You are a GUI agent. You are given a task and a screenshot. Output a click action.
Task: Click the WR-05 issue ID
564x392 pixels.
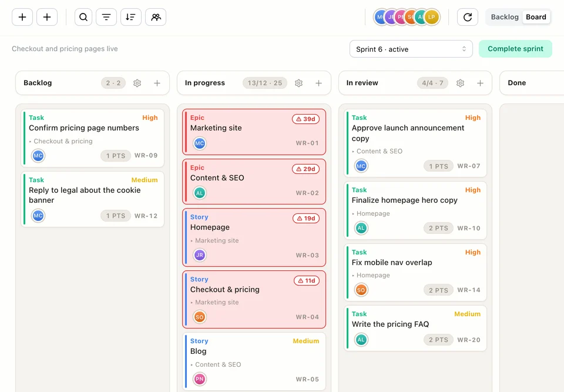[307, 379]
